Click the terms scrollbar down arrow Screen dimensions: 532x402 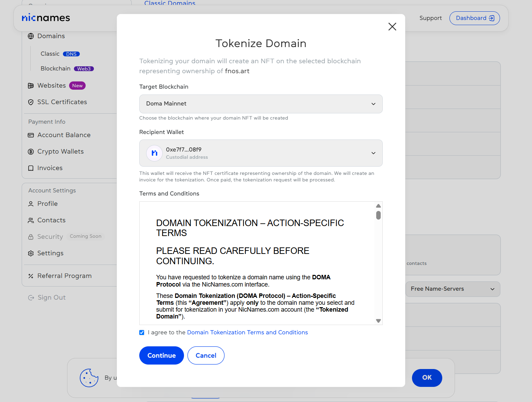378,321
